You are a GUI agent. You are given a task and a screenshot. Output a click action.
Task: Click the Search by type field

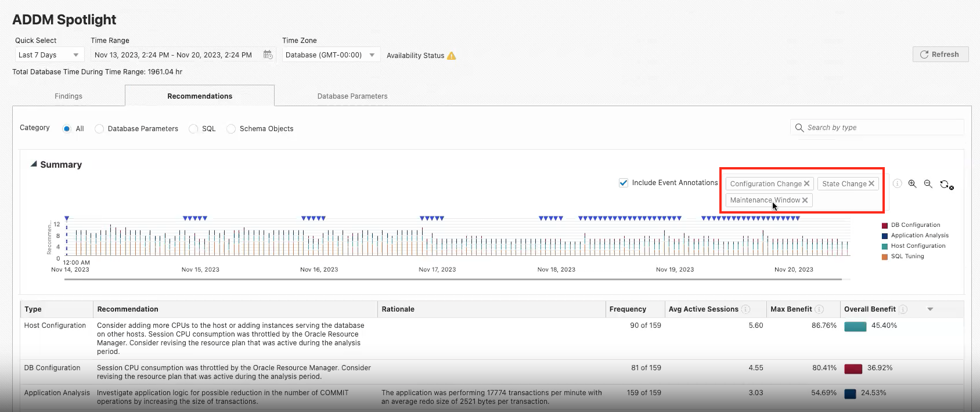coord(877,128)
